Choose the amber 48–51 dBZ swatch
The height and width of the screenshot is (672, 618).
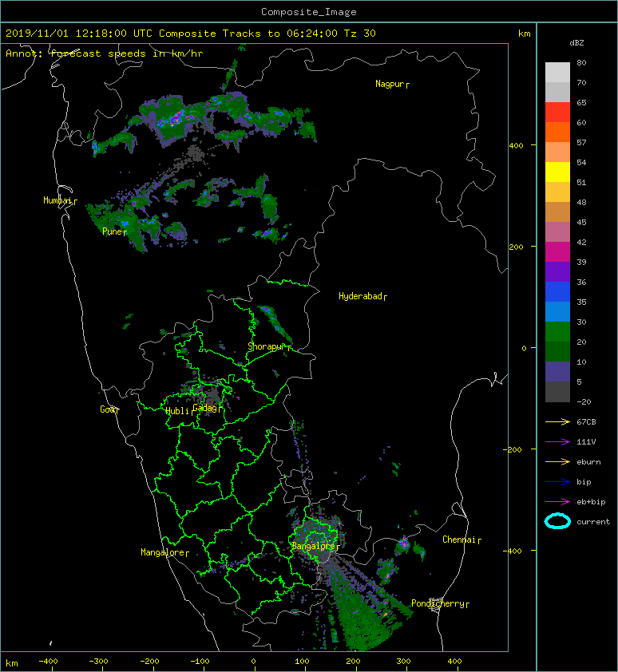click(557, 192)
